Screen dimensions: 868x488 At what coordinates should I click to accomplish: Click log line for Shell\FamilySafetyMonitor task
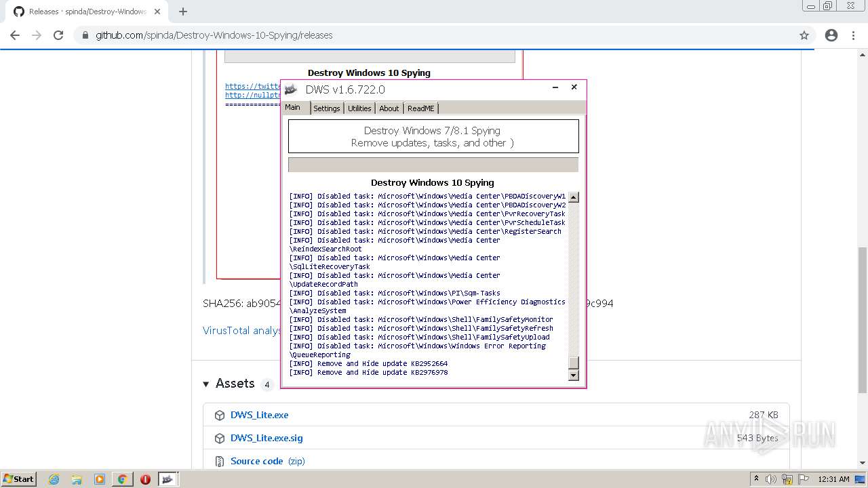click(421, 320)
